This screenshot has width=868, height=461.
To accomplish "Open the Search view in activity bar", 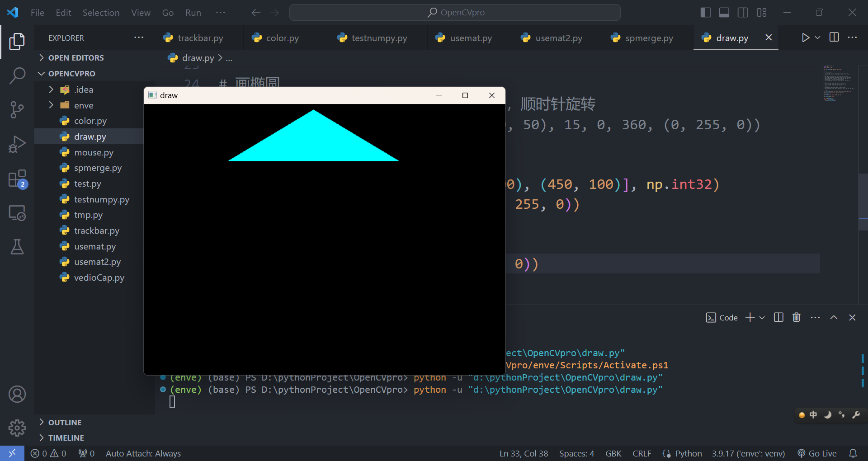I will coord(17,75).
